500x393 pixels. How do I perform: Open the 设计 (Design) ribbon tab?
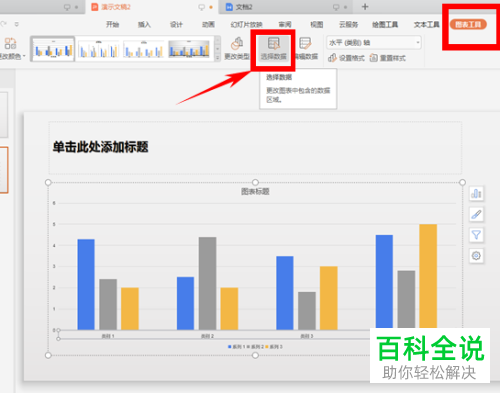click(176, 24)
